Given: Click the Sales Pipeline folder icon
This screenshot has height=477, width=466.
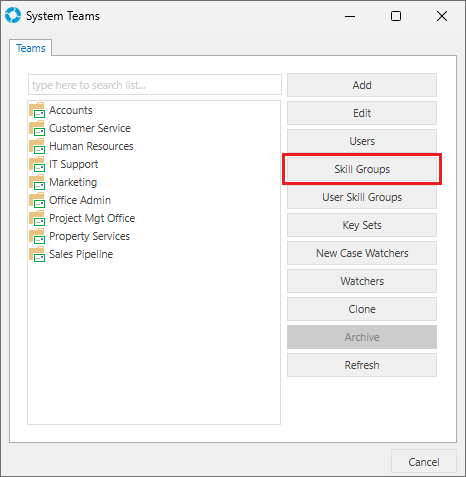Looking at the screenshot, I should click(37, 254).
